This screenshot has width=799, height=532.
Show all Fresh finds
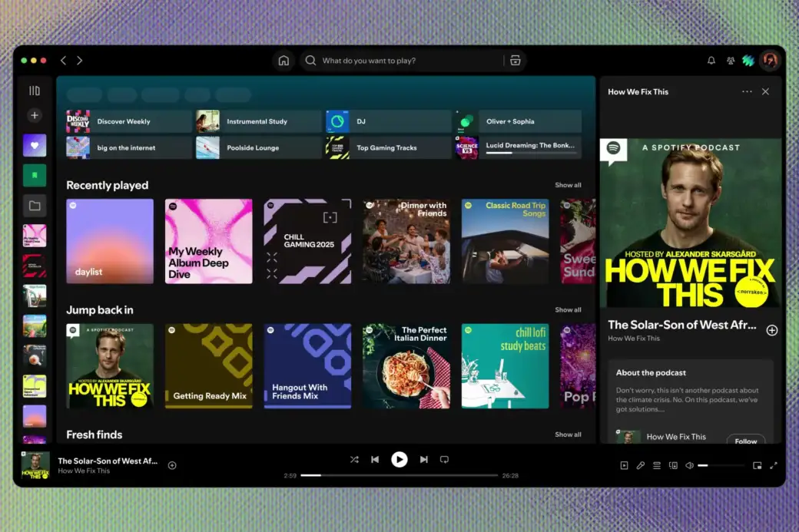coord(568,435)
